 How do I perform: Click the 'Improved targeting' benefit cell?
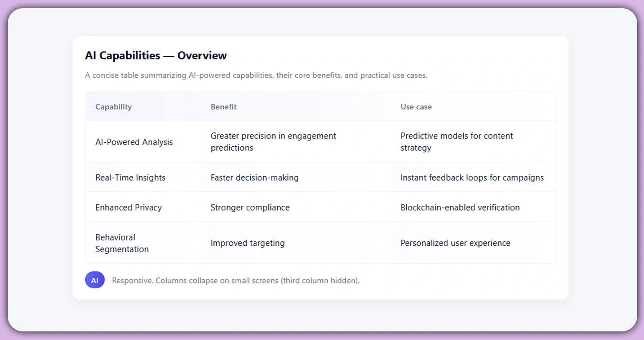248,243
